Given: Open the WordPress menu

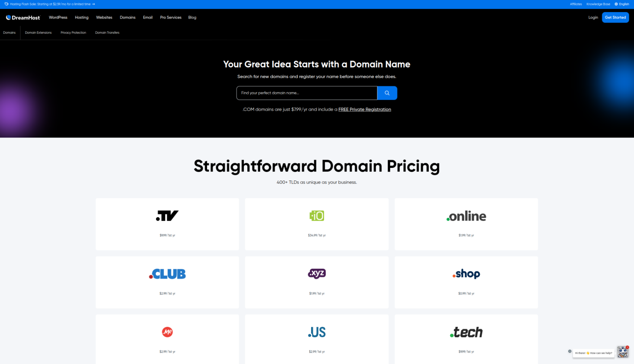Looking at the screenshot, I should (x=58, y=17).
